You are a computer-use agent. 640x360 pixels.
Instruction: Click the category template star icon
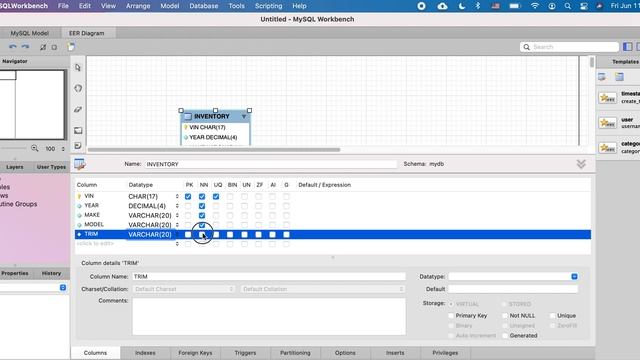607,148
